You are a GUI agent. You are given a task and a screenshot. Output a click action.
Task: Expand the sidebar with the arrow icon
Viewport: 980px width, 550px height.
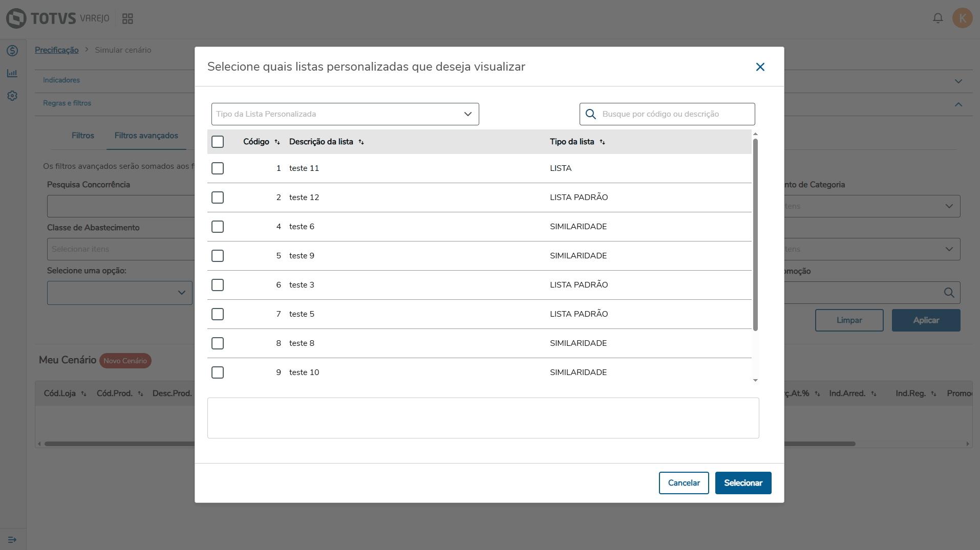click(12, 540)
